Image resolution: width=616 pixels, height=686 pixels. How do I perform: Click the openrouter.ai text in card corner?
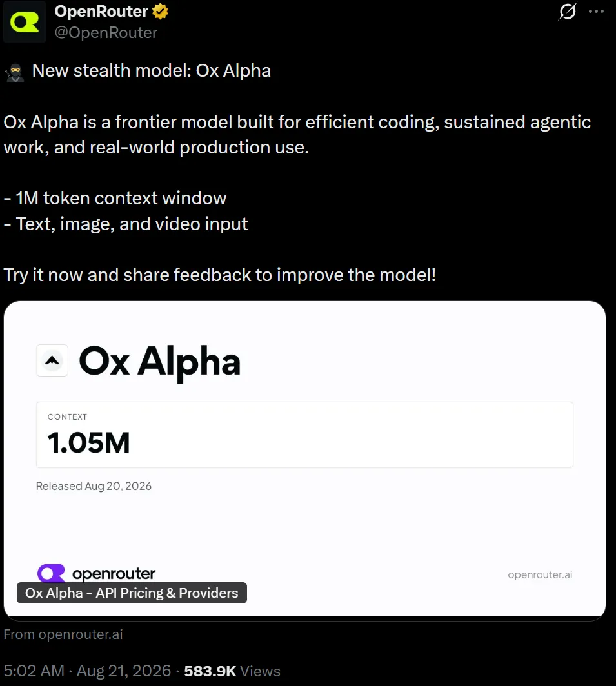click(540, 574)
